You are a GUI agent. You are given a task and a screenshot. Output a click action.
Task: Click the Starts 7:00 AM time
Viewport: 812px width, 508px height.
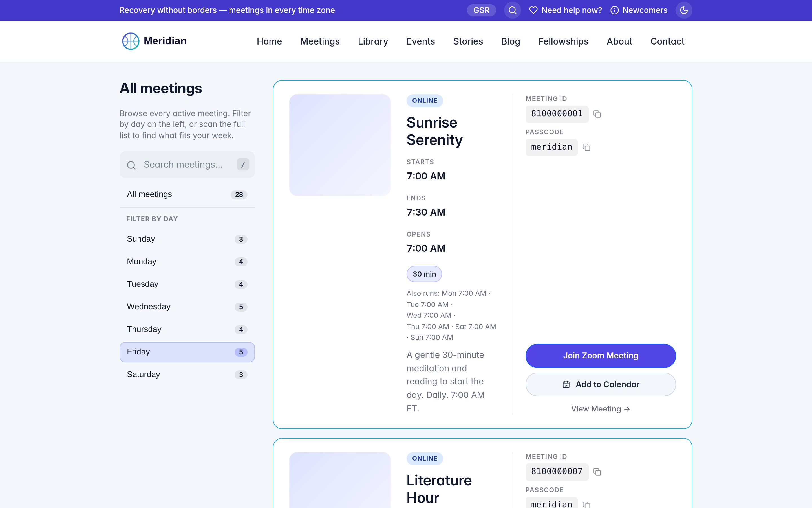click(x=426, y=176)
